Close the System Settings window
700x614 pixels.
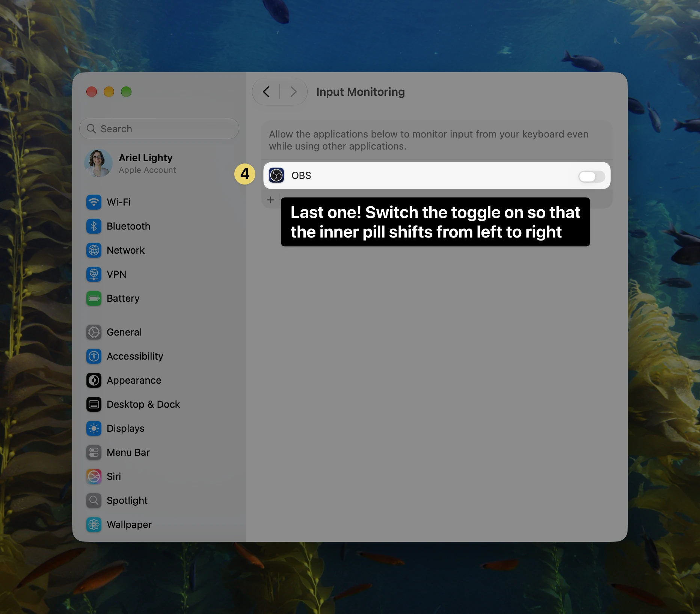pyautogui.click(x=92, y=92)
